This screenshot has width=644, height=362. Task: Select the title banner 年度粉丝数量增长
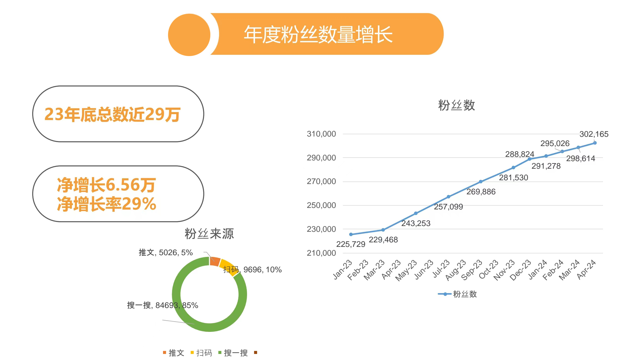[x=318, y=34]
